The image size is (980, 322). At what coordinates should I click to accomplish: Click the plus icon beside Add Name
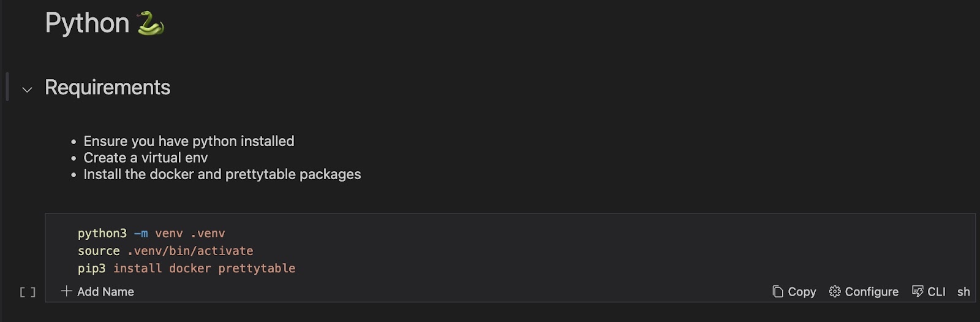tap(67, 291)
